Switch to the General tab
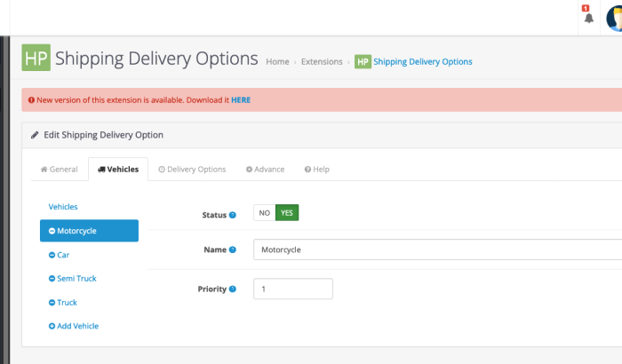Viewport: 622px width, 364px height. (60, 170)
